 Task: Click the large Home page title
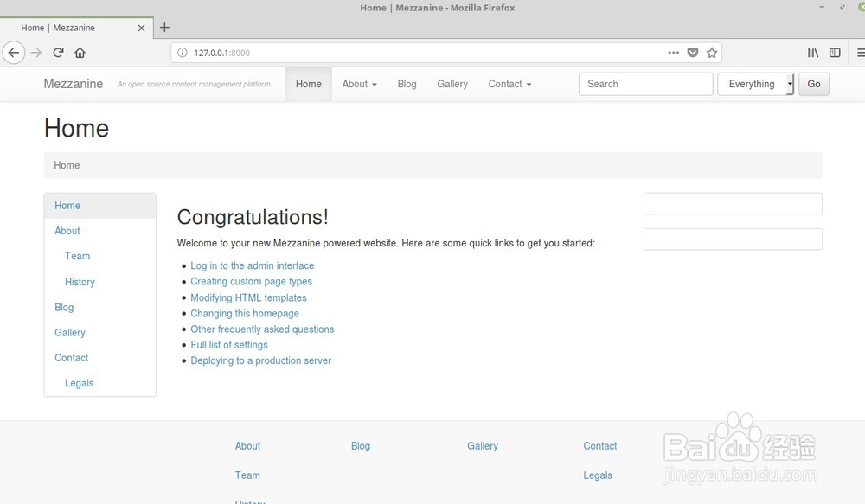pyautogui.click(x=76, y=129)
